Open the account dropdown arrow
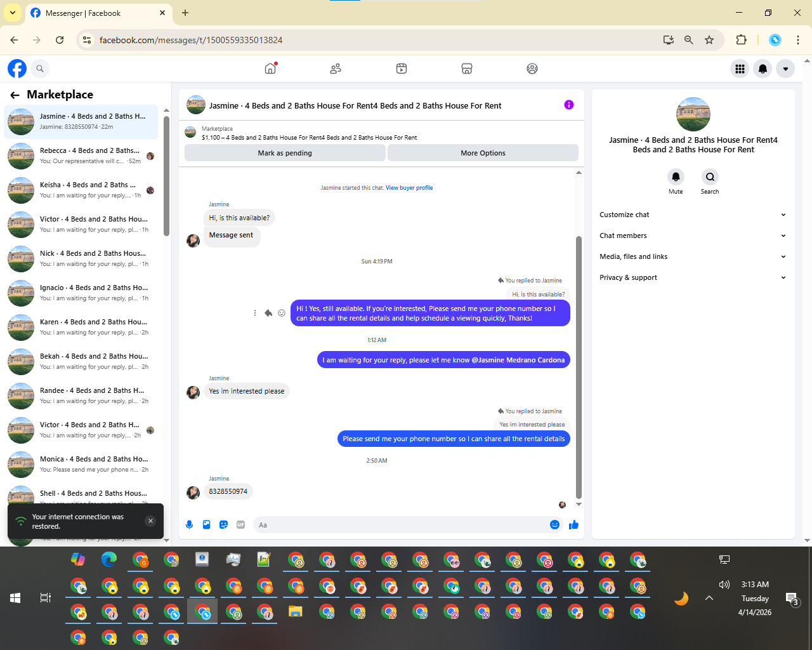The image size is (812, 650). click(x=785, y=69)
